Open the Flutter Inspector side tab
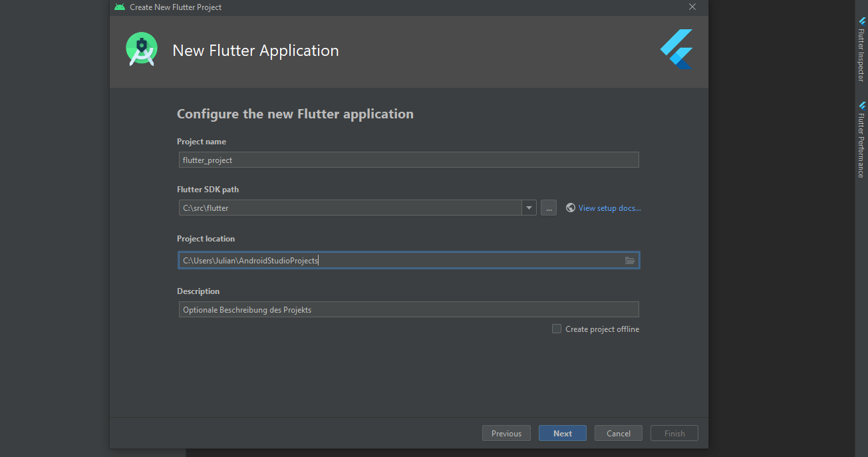 861,49
